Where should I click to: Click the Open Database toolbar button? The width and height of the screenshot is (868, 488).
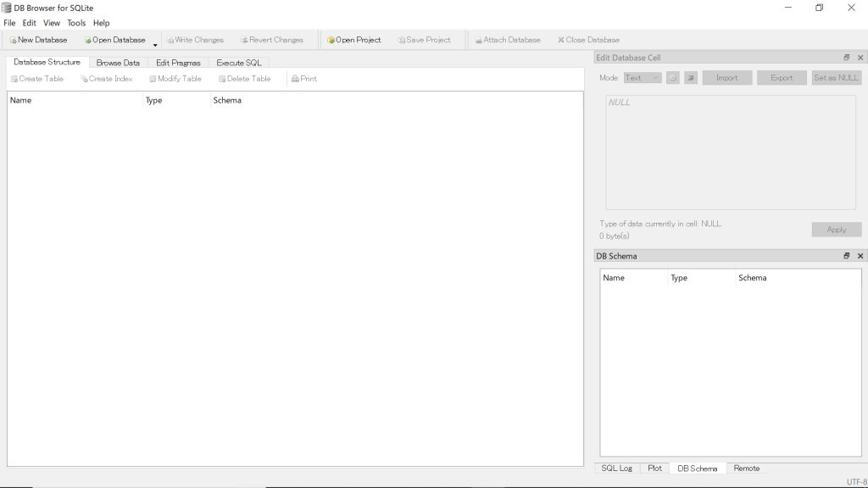click(114, 40)
